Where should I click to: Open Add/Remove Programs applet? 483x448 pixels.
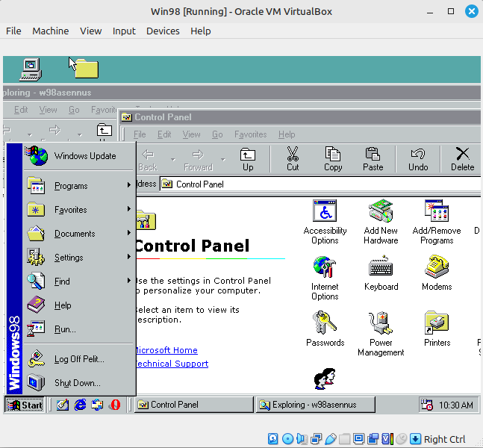[x=437, y=222]
